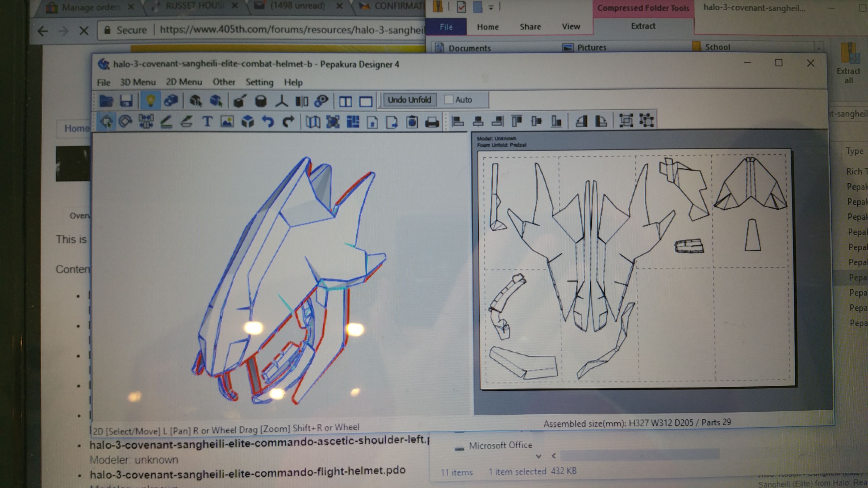Open the Other menu
The height and width of the screenshot is (488, 868).
(x=224, y=82)
